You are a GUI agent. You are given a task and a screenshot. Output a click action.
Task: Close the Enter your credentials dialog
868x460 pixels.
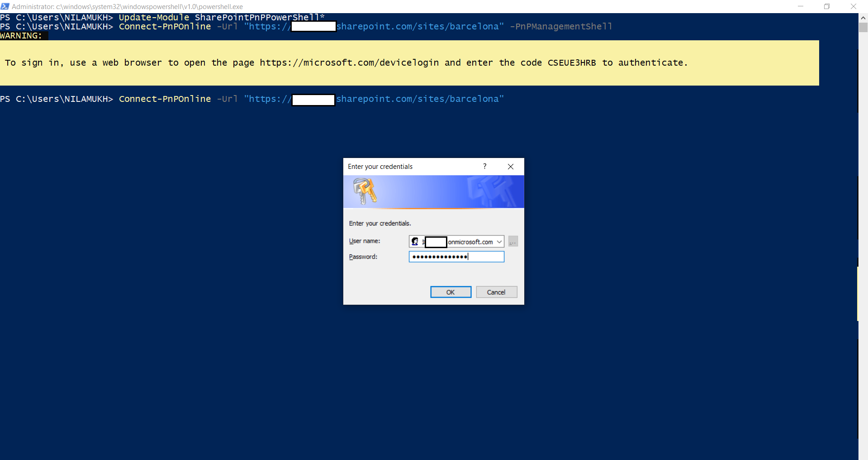(511, 166)
